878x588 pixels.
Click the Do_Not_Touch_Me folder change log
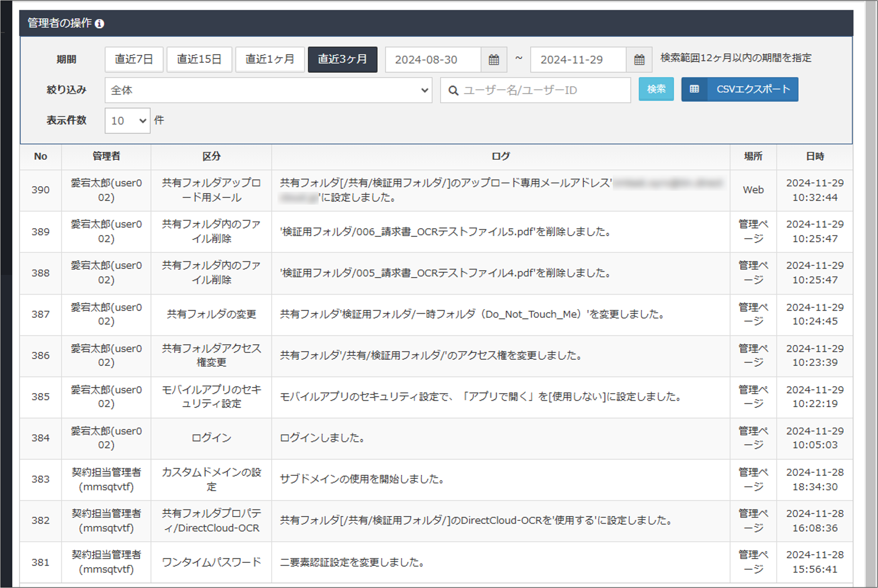click(472, 314)
